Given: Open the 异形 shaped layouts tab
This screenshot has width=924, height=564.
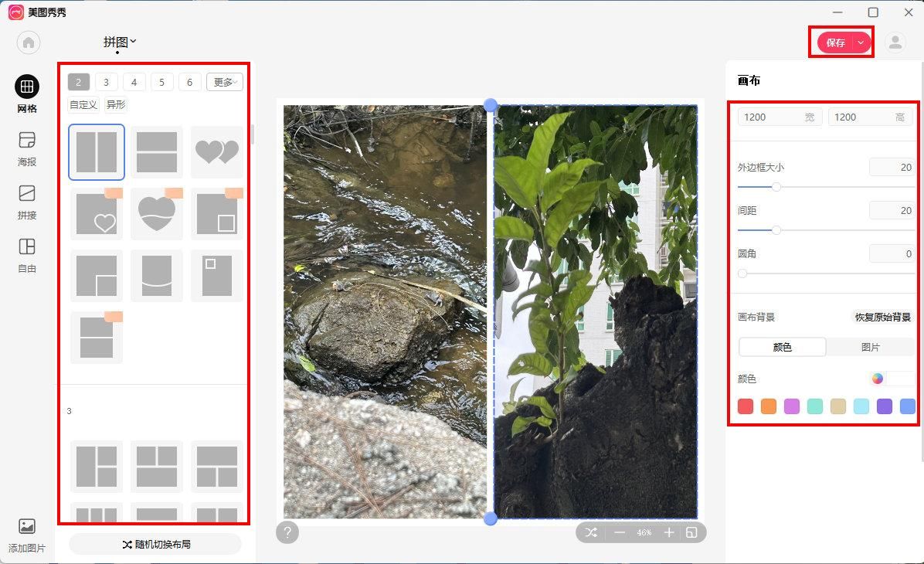Looking at the screenshot, I should pyautogui.click(x=116, y=104).
